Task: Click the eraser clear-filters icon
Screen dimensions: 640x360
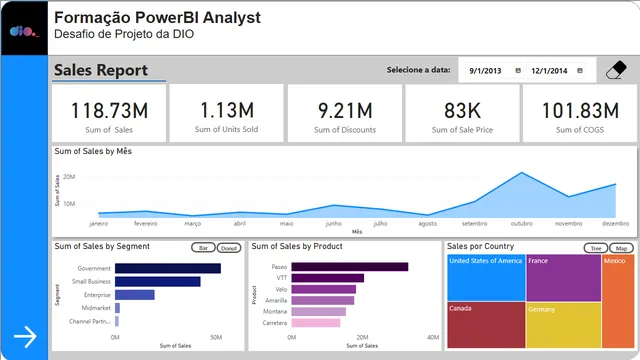Action: [616, 70]
